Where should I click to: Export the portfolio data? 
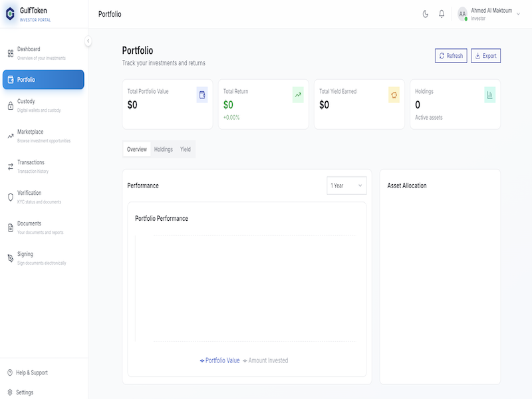click(x=486, y=55)
